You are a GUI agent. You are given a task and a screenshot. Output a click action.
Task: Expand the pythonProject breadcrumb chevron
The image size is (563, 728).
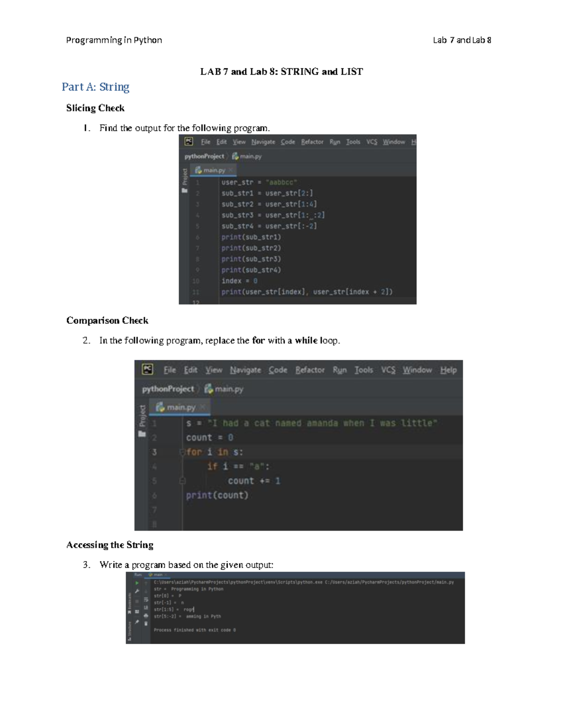click(x=199, y=389)
